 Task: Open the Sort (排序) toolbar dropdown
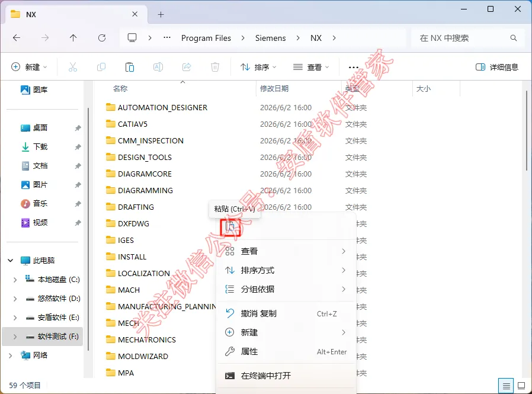coord(258,67)
